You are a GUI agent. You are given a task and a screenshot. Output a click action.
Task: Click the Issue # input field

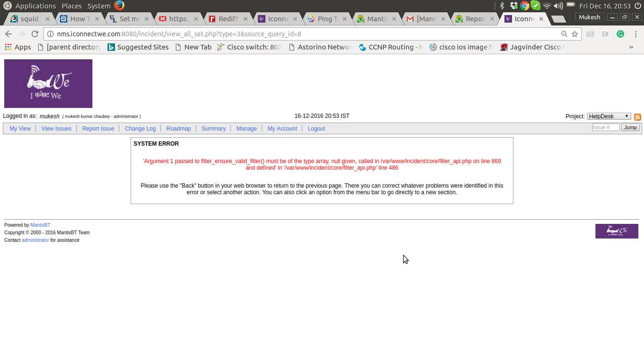pyautogui.click(x=605, y=128)
